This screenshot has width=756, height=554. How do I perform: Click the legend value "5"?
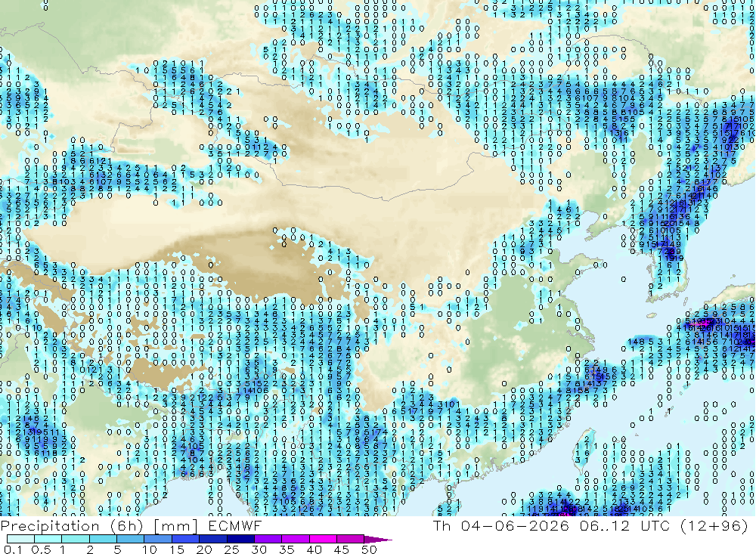pyautogui.click(x=117, y=549)
